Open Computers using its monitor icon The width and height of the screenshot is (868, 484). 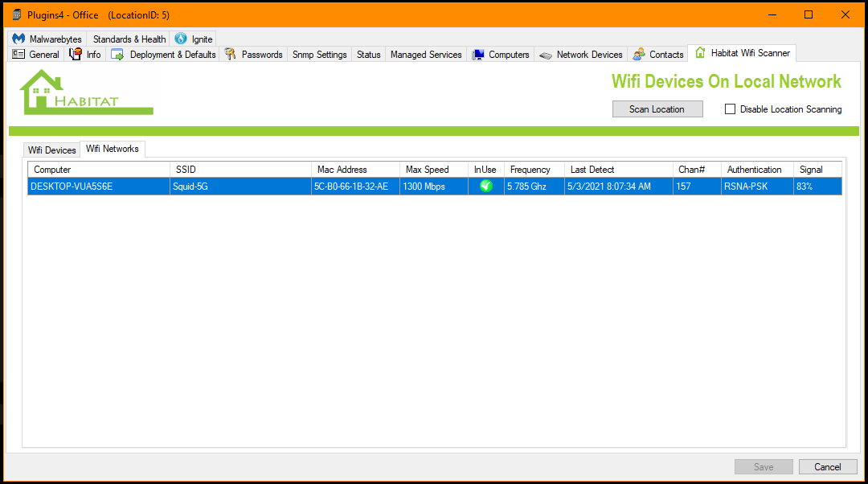(477, 54)
